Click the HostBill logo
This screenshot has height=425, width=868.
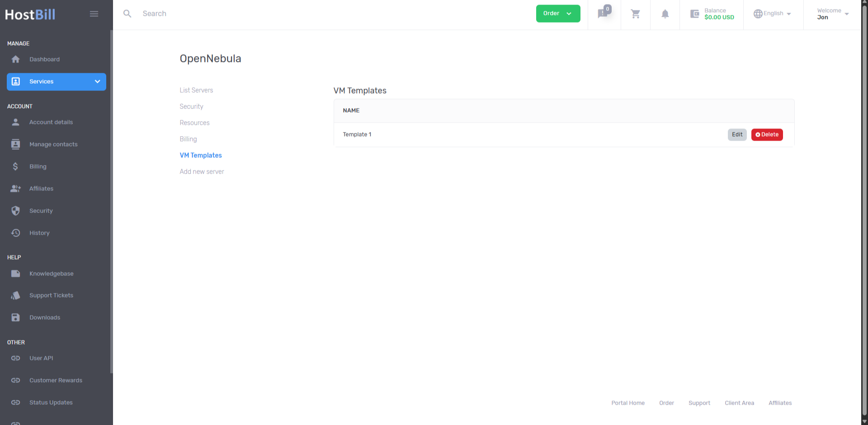30,14
